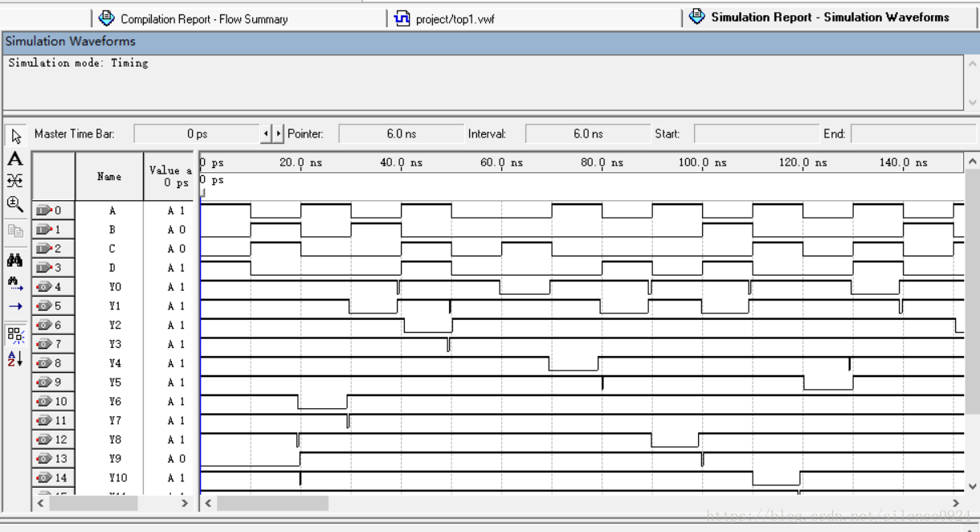This screenshot has width=980, height=532.
Task: Click the output pin icon of row 13
Action: pos(44,459)
